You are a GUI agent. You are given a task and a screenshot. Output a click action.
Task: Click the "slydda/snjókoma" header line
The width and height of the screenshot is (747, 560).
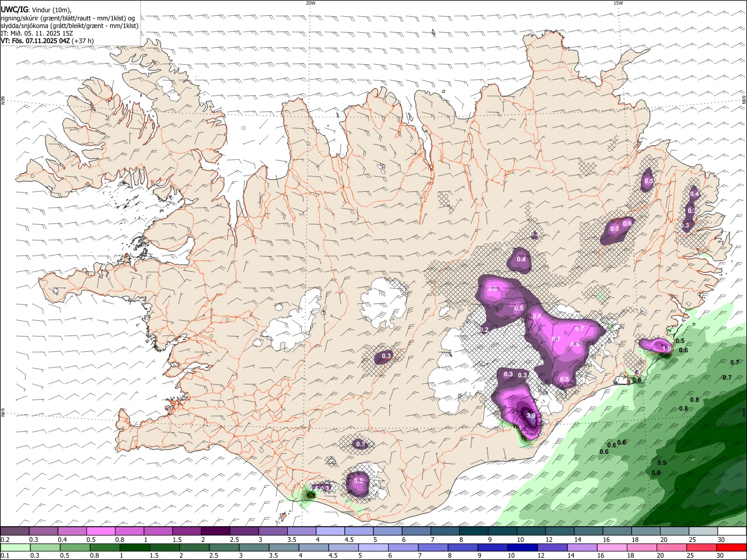click(69, 26)
